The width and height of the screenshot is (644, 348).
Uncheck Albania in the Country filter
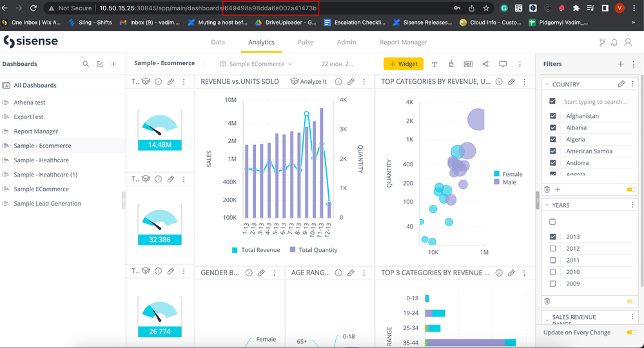click(x=552, y=128)
